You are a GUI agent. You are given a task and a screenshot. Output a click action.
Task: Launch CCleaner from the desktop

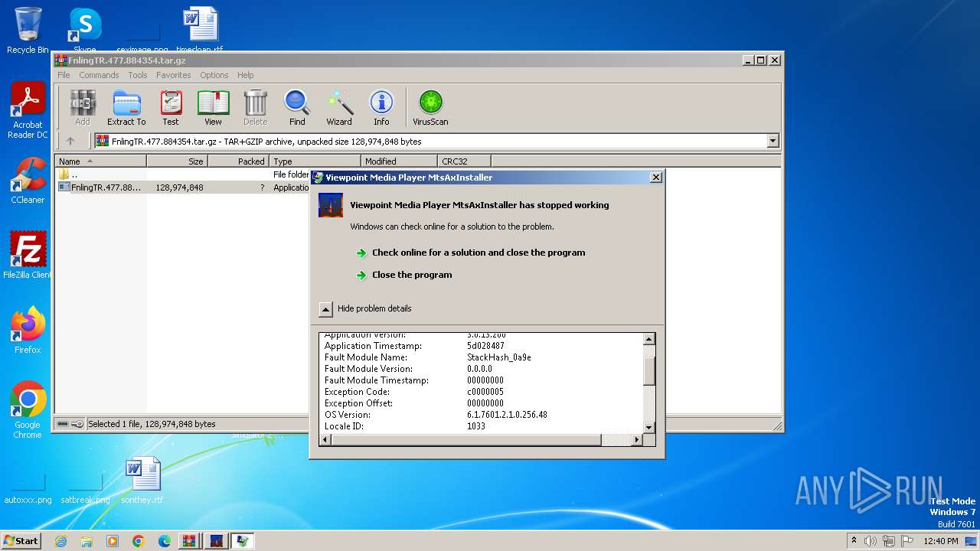28,180
